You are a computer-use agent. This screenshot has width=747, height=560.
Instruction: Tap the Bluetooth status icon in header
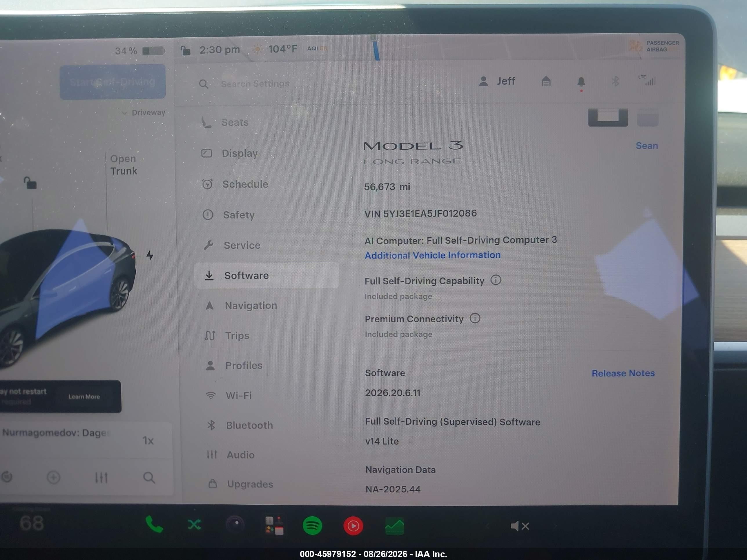615,81
